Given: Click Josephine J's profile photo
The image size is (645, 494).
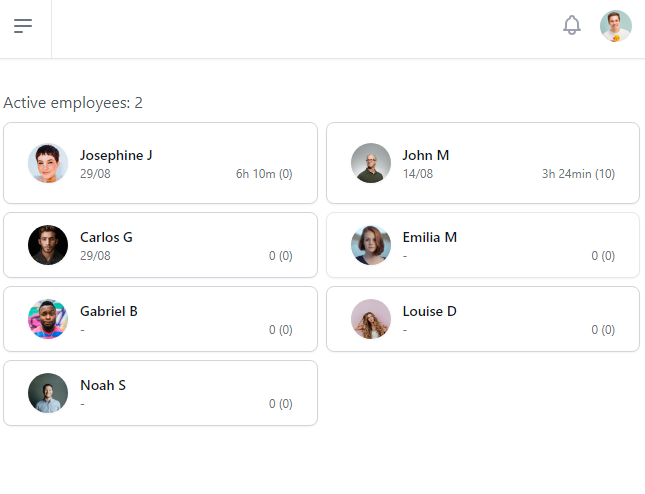Looking at the screenshot, I should coord(48,163).
